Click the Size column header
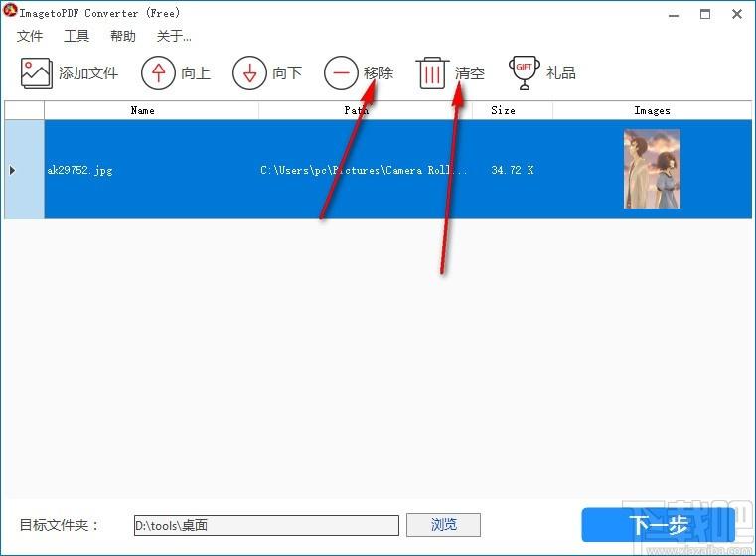This screenshot has width=756, height=556. click(512, 110)
